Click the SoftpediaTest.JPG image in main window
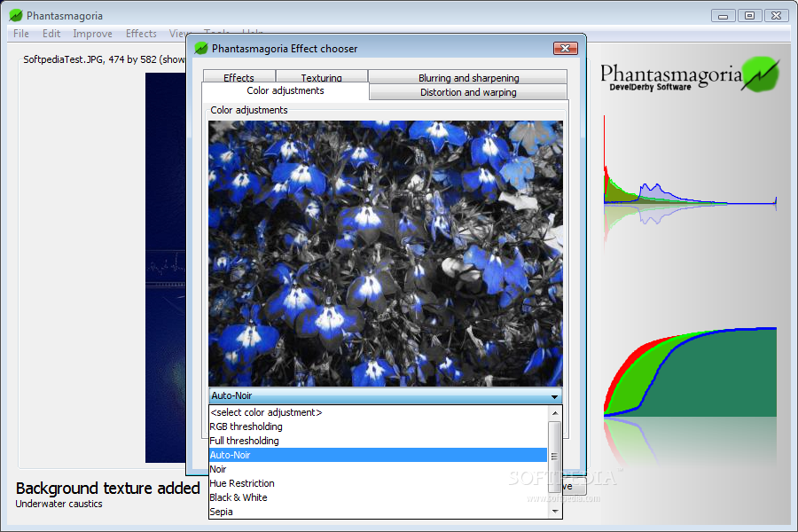The image size is (798, 532). coord(166,267)
